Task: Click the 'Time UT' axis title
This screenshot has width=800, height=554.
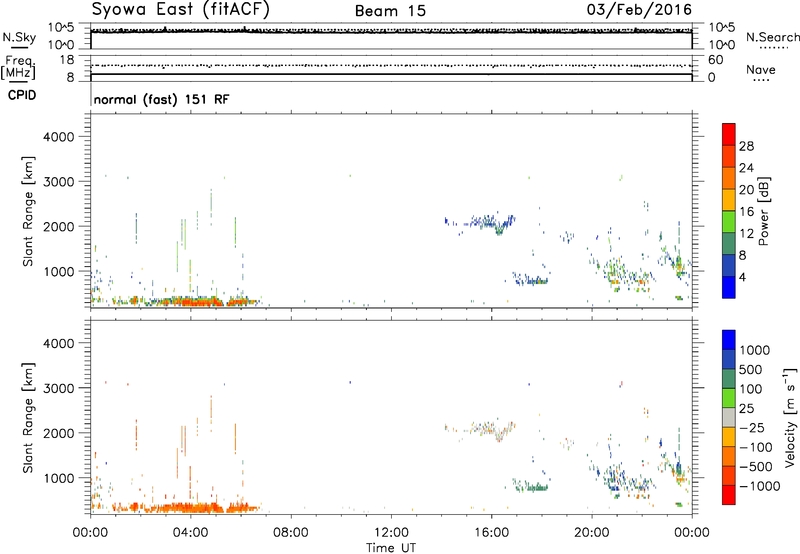Action: click(x=391, y=548)
